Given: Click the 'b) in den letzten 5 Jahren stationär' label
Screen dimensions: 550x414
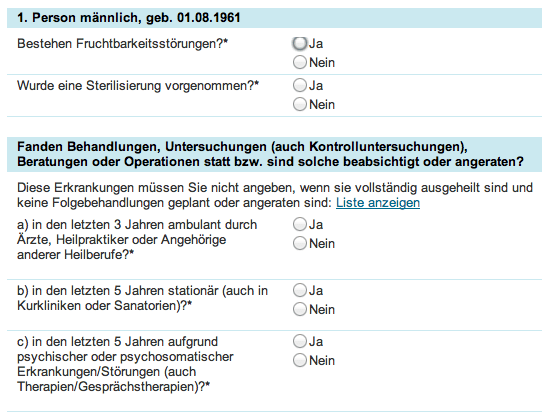Looking at the screenshot, I should [142, 298].
